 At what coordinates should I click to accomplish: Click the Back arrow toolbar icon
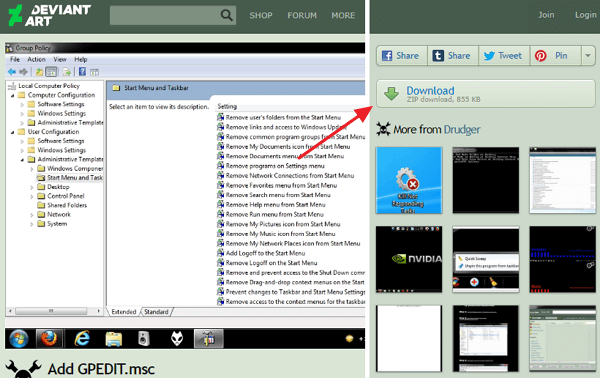pyautogui.click(x=12, y=72)
